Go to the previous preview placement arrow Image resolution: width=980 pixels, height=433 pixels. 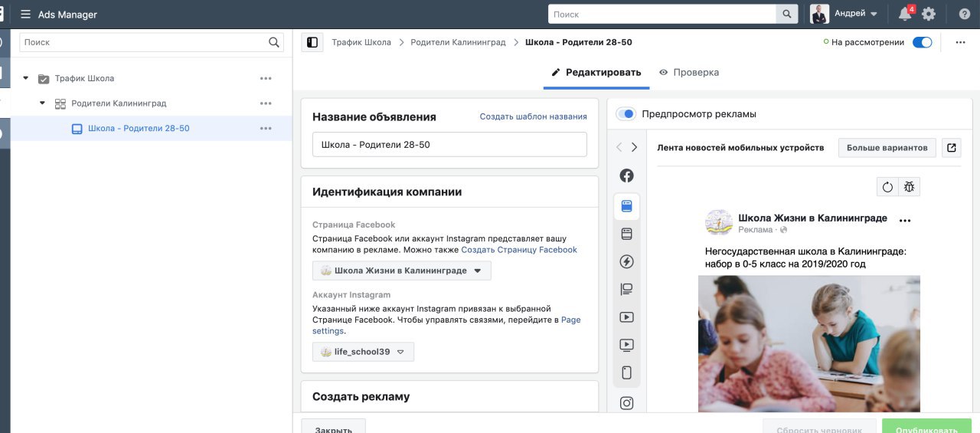click(x=620, y=148)
